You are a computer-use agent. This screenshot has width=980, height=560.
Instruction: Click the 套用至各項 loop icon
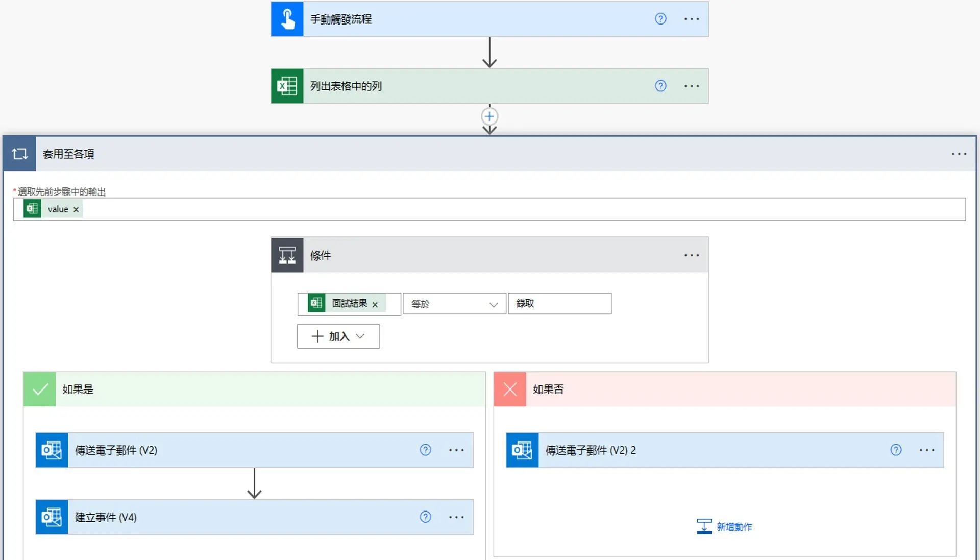[x=19, y=154]
